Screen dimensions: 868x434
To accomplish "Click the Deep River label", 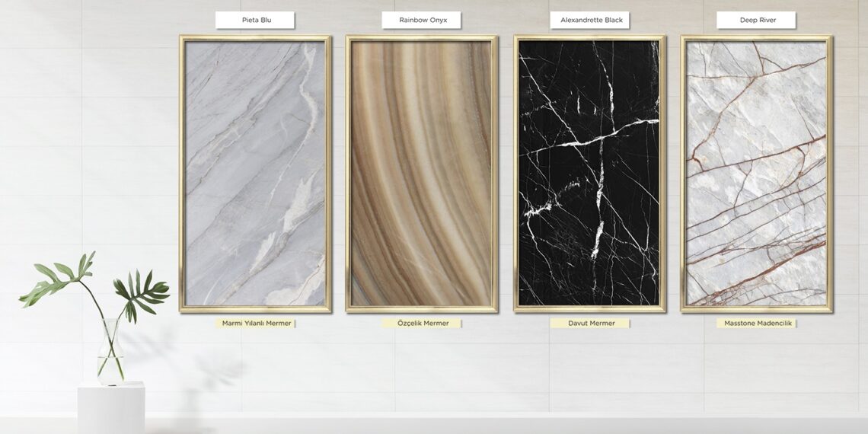I will tap(756, 20).
